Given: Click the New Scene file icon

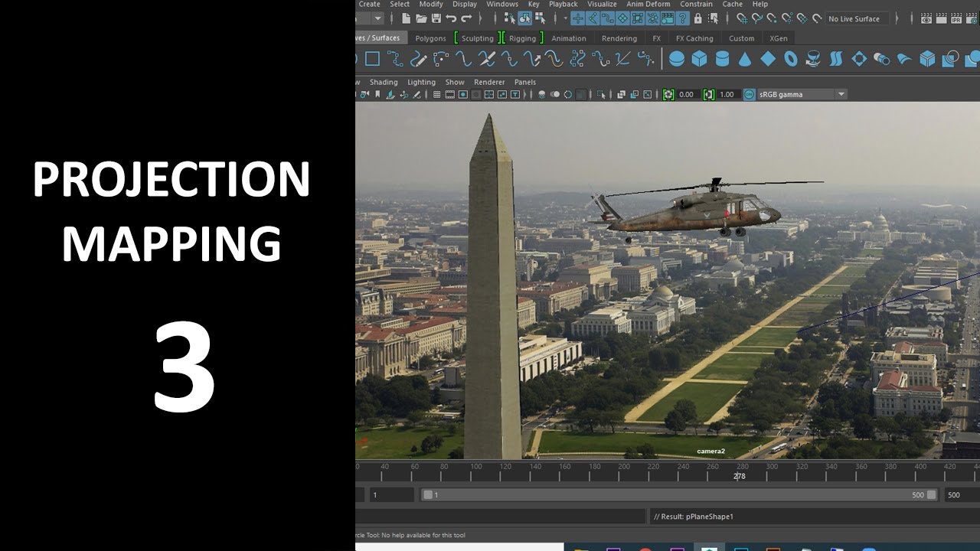Looking at the screenshot, I should 407,18.
